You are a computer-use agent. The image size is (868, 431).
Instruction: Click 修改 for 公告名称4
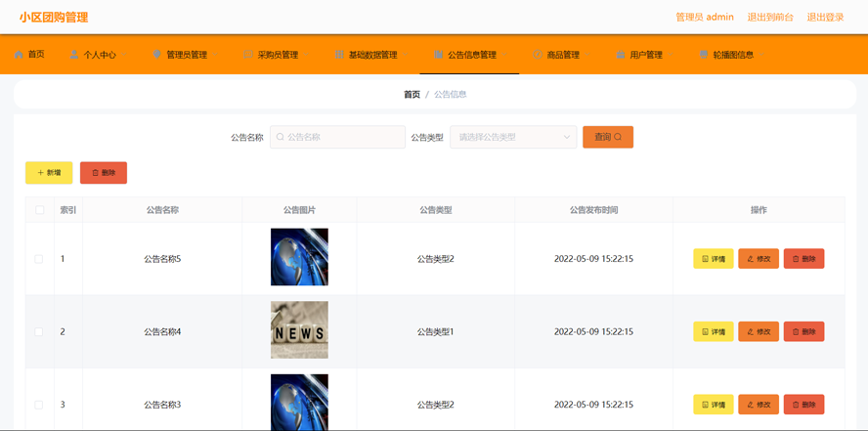(759, 331)
